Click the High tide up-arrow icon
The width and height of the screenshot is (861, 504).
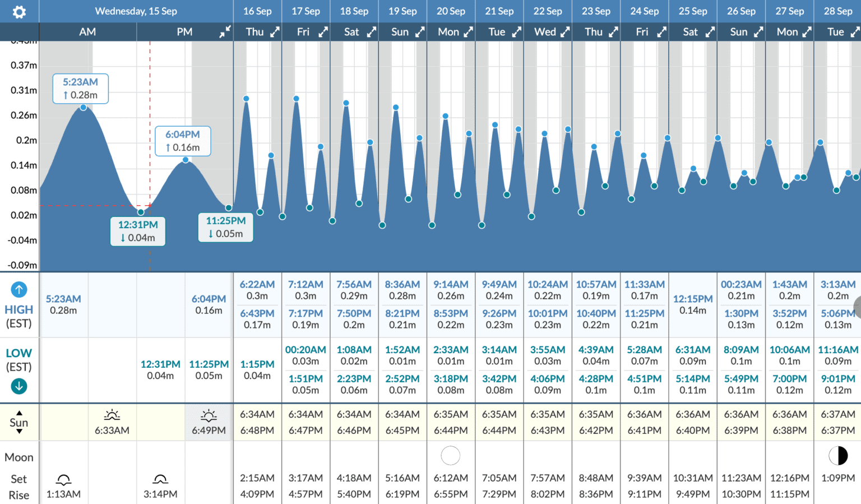pyautogui.click(x=19, y=289)
